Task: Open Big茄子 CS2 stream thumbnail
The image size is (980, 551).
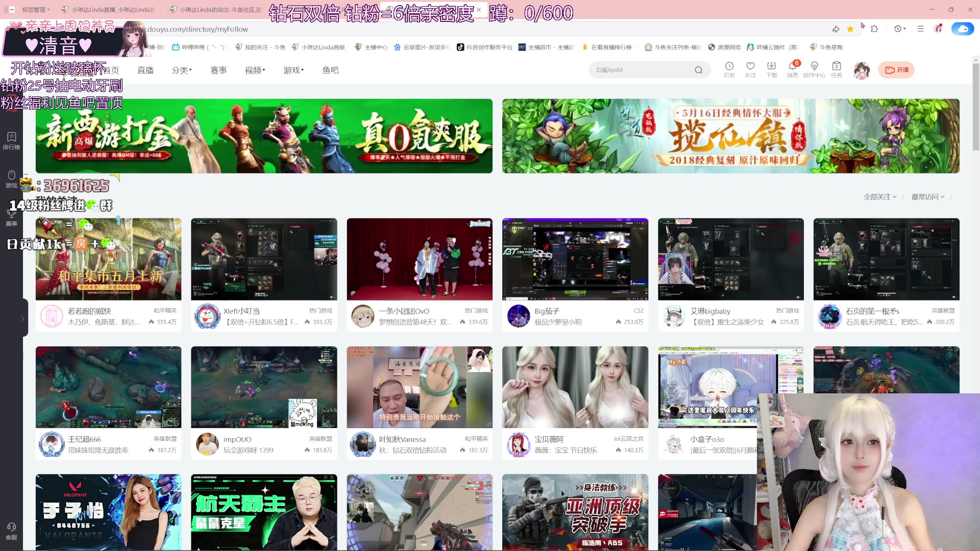Action: click(x=575, y=259)
